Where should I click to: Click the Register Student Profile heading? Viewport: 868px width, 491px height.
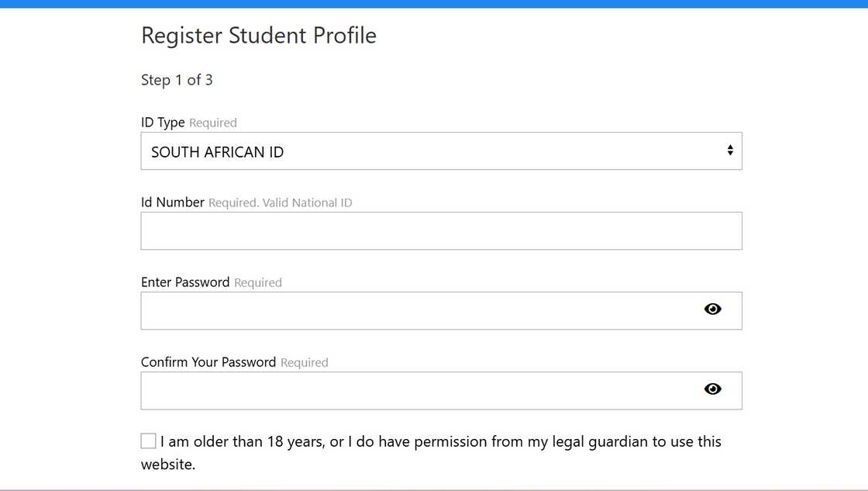pos(259,35)
